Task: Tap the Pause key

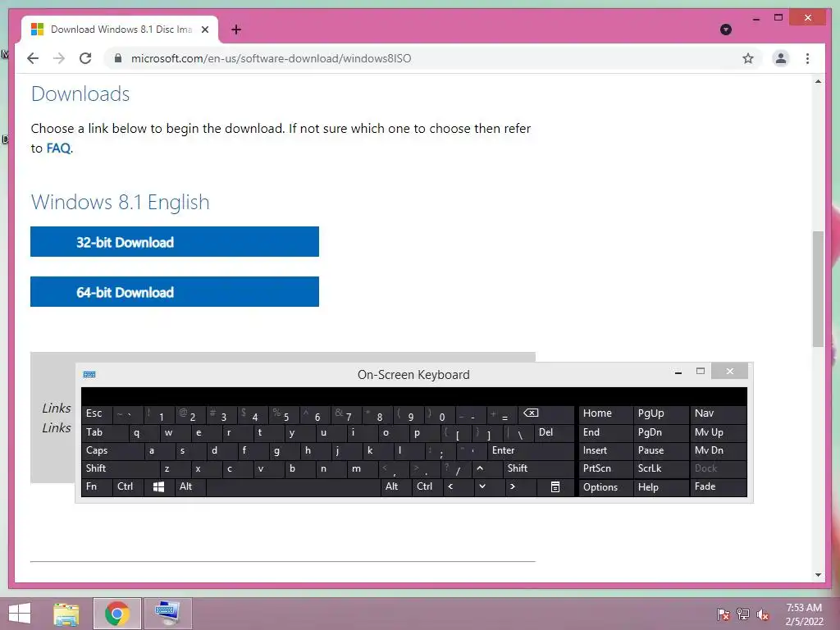Action: [x=660, y=450]
